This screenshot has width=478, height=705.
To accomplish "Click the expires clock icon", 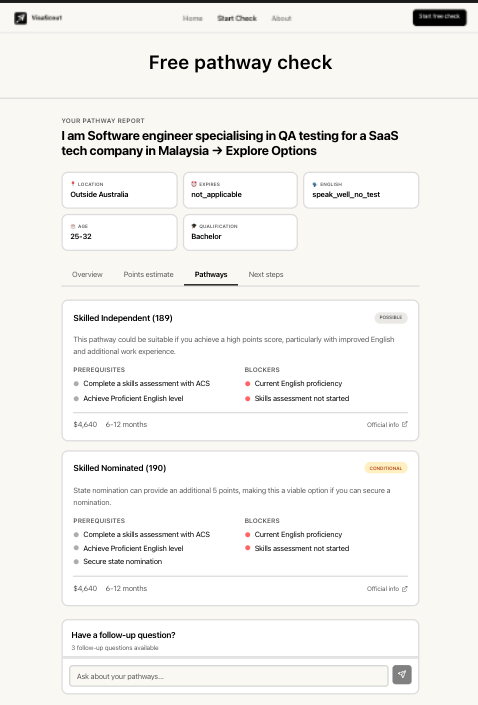I will 194,184.
